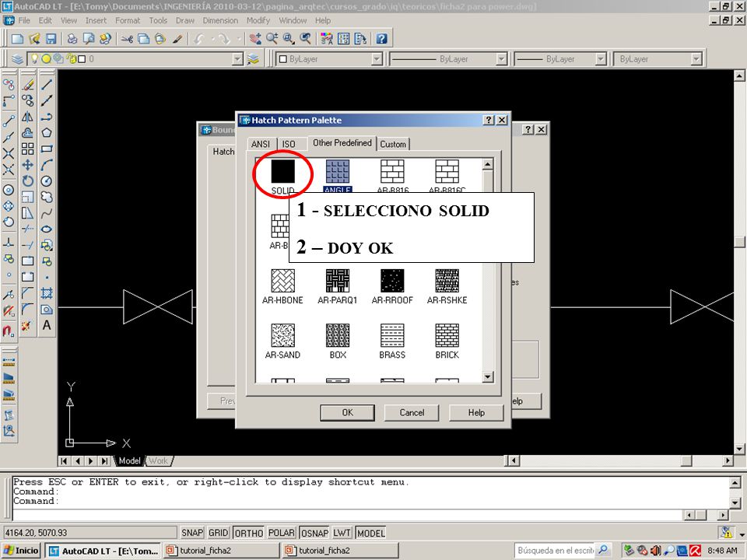Viewport: 747px width, 560px height.
Task: Toggle OSNAP in status bar
Action: pos(314,533)
